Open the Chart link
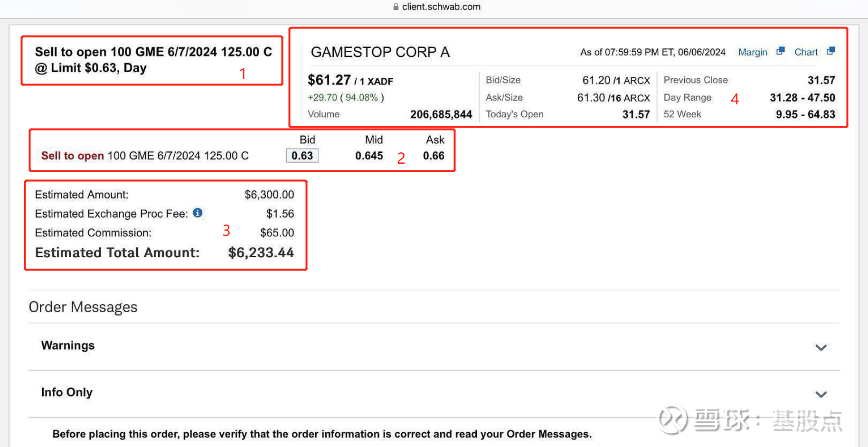This screenshot has height=447, width=868. 806,52
